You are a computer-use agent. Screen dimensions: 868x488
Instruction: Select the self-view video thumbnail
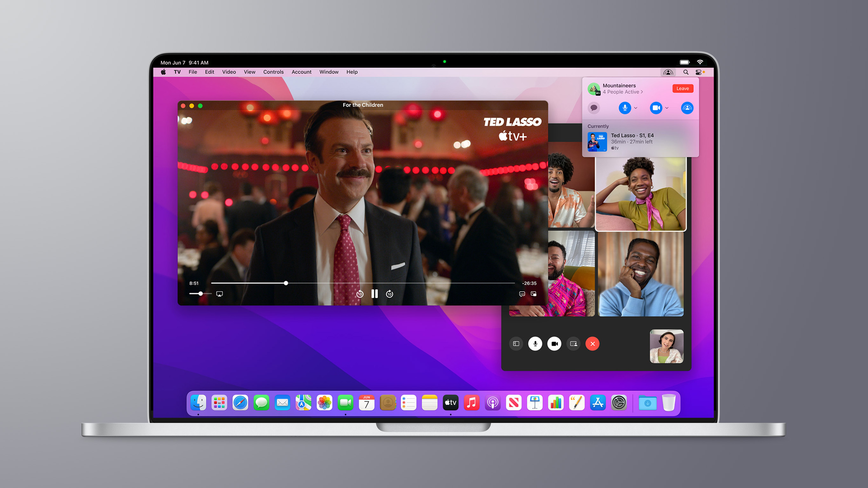click(x=666, y=346)
